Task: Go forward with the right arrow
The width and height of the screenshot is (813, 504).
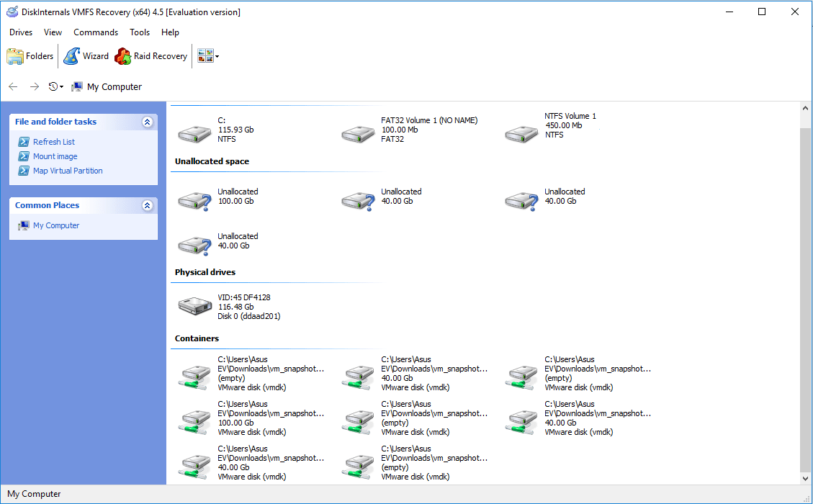Action: [35, 86]
